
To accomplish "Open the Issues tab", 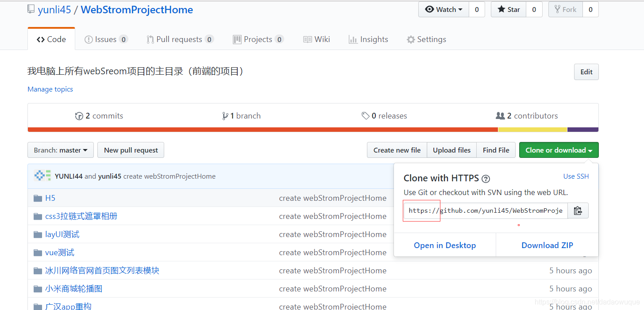I will coord(106,39).
